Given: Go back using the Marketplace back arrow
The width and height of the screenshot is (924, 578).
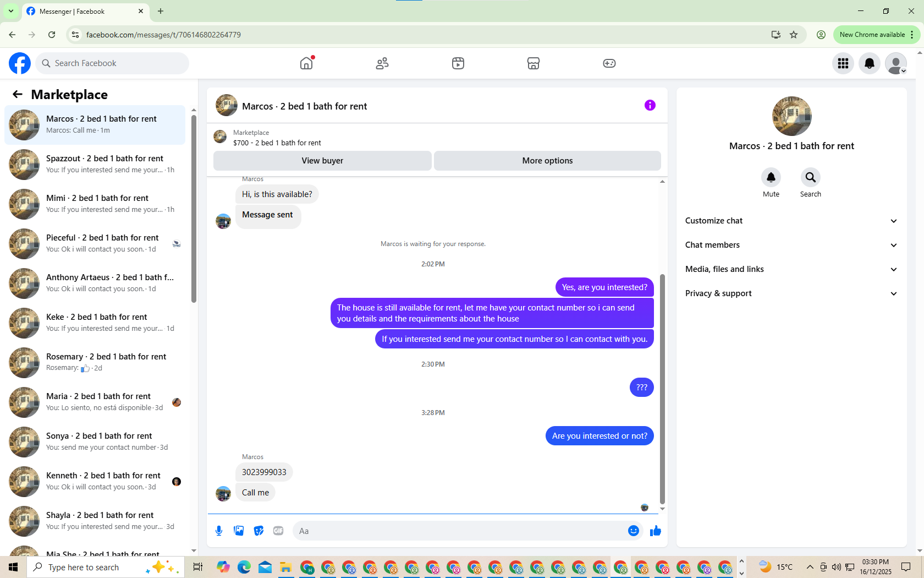Looking at the screenshot, I should (18, 94).
